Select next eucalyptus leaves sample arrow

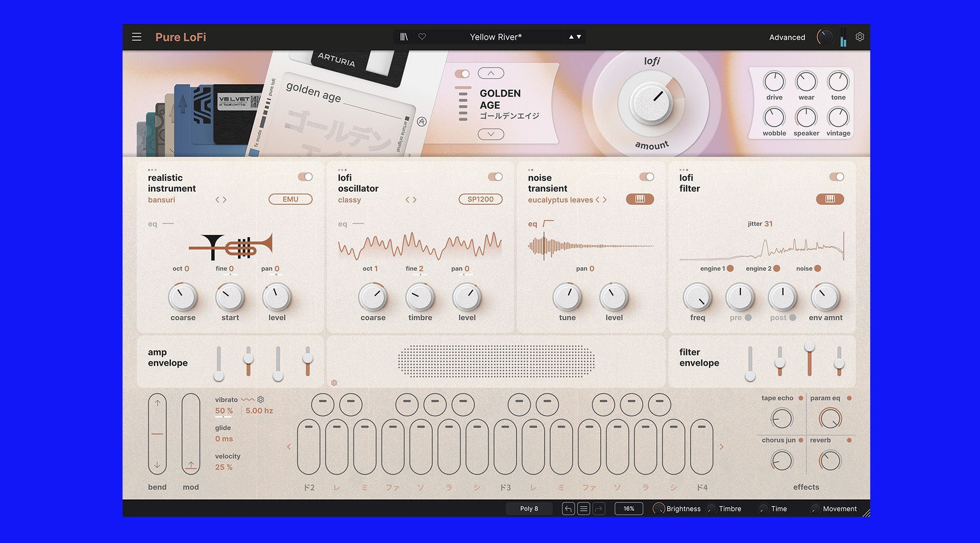click(605, 200)
